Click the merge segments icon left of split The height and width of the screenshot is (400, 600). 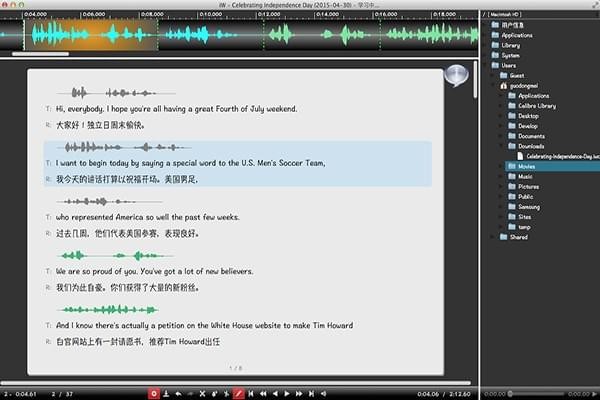point(214,393)
